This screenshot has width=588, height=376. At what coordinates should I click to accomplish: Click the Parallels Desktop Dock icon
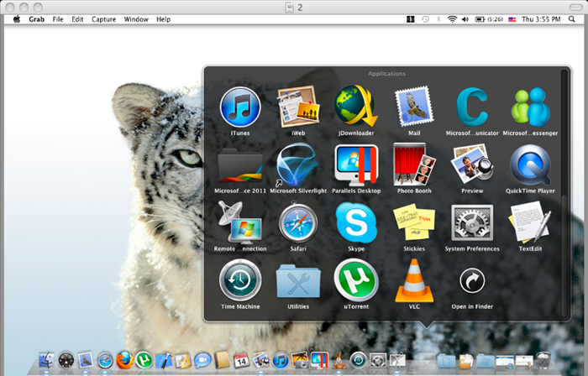coord(319,360)
